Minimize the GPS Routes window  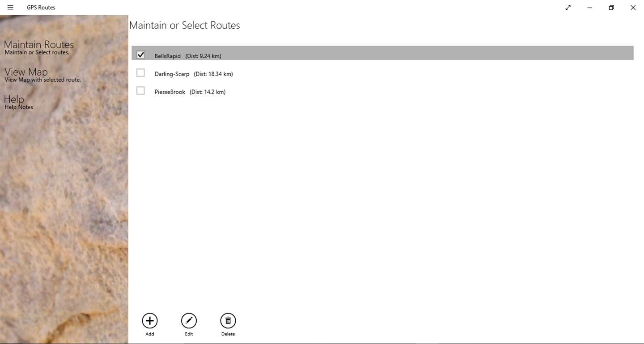coord(590,8)
